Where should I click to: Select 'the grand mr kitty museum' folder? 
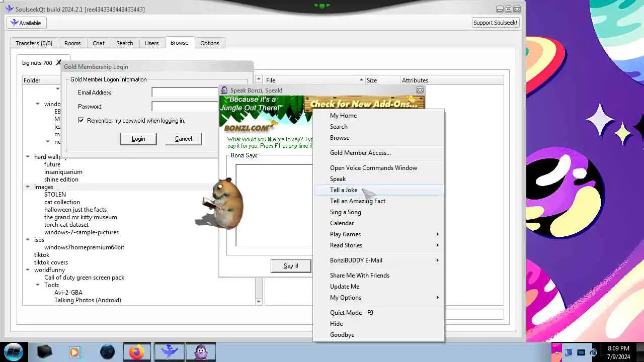[x=80, y=217]
